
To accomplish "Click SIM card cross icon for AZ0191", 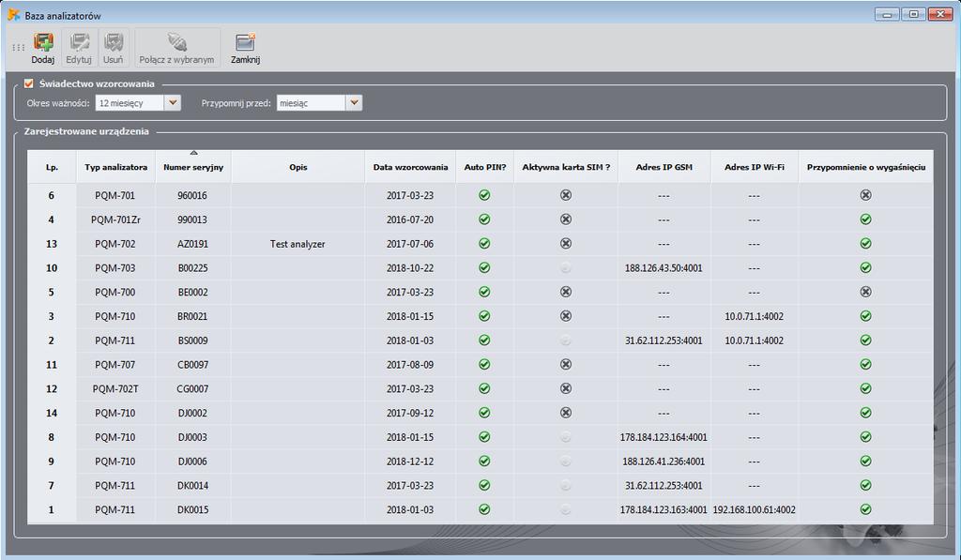I will point(566,243).
